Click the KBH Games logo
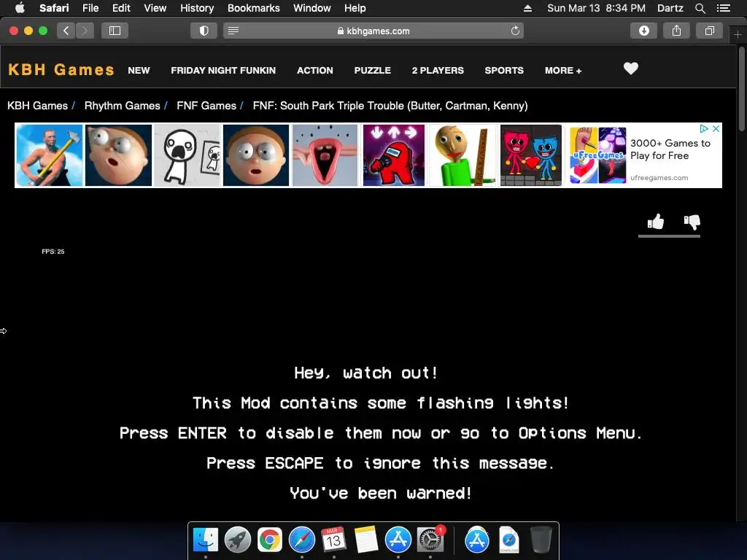Viewport: 747px width, 560px height. [61, 69]
